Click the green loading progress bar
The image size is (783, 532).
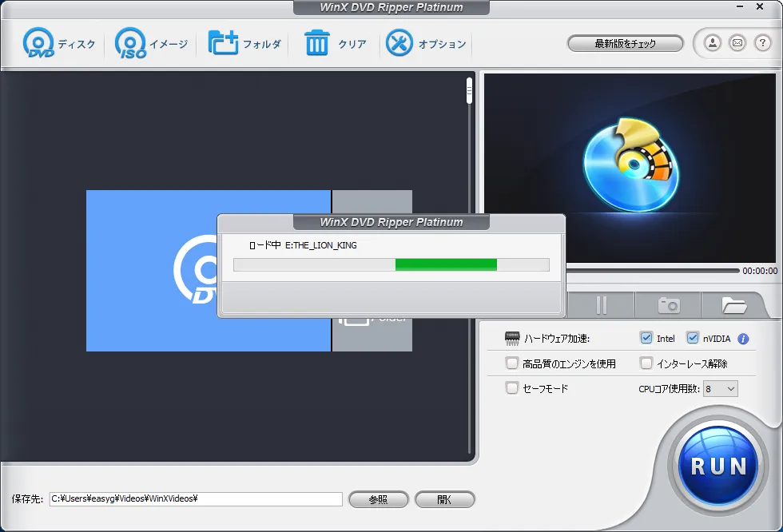(x=446, y=264)
